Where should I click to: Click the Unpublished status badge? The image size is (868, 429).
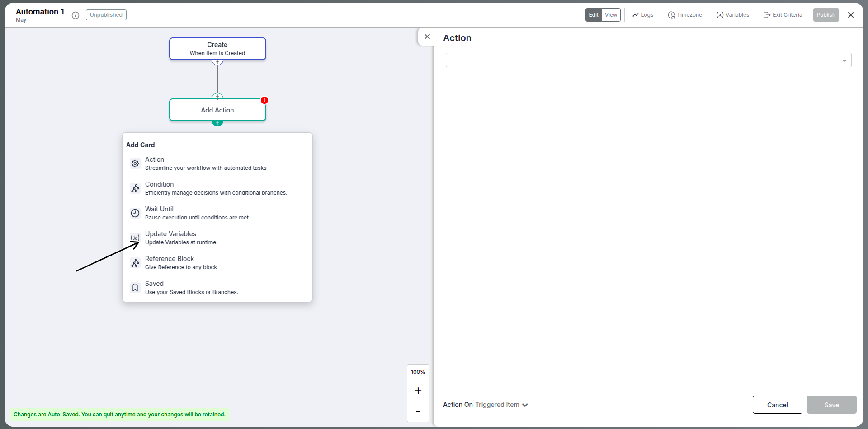pos(106,15)
